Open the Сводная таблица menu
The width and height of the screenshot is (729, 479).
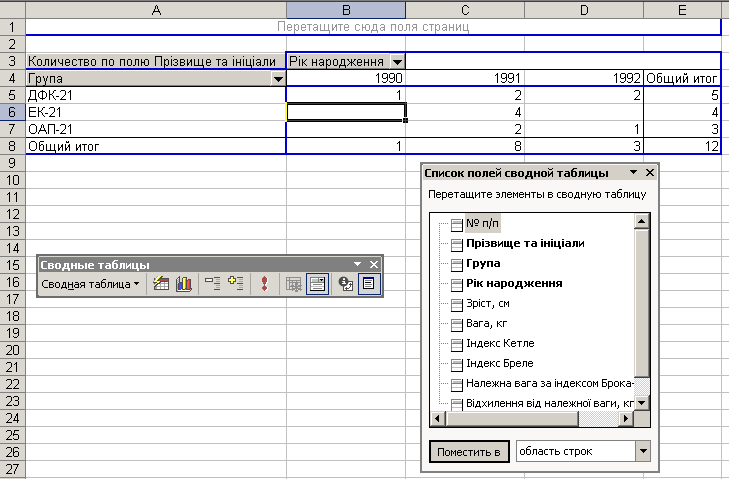pyautogui.click(x=90, y=284)
